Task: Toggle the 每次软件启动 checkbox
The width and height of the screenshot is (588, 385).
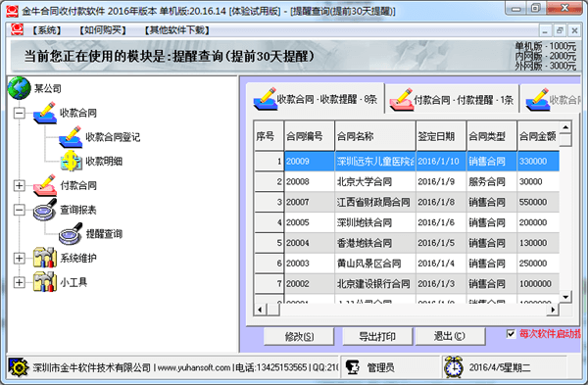Action: [x=511, y=333]
